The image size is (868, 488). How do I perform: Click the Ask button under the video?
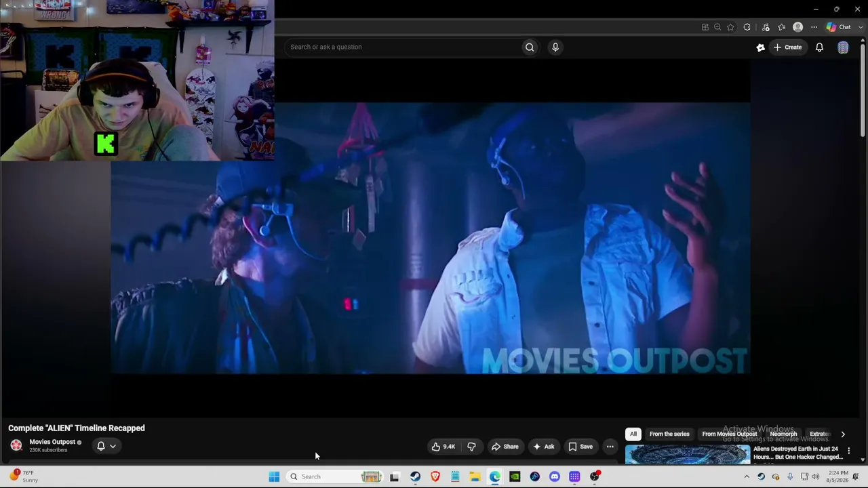pyautogui.click(x=544, y=447)
